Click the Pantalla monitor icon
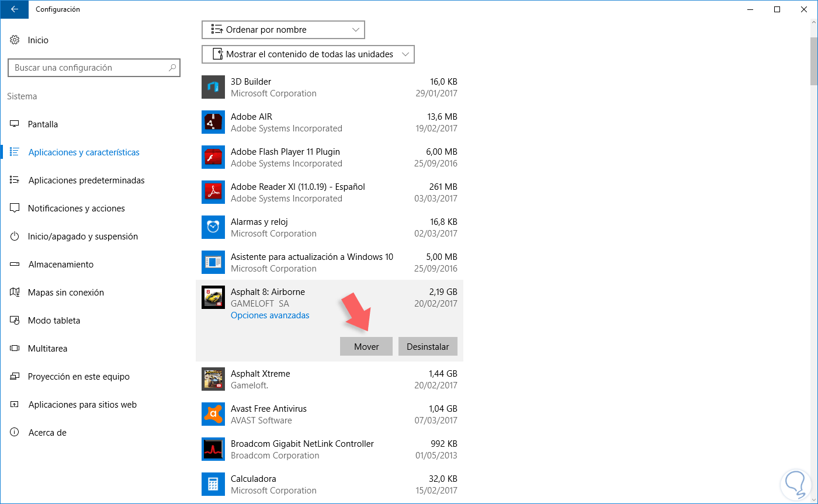Viewport: 818px width, 504px height. (15, 124)
